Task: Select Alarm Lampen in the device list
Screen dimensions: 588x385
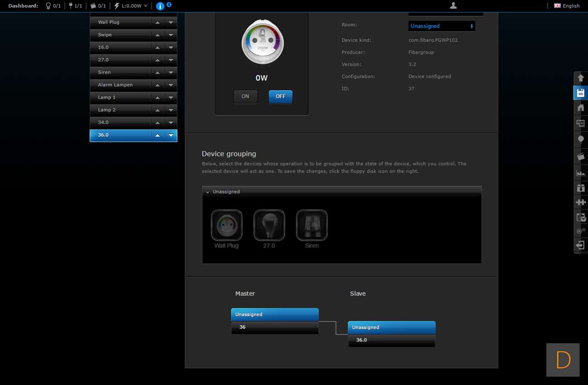Action: point(119,85)
